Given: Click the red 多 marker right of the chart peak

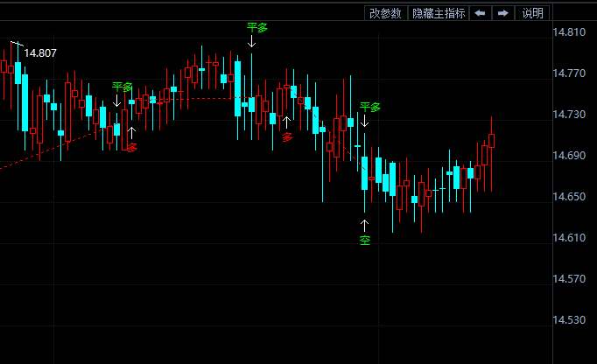Looking at the screenshot, I should click(287, 137).
